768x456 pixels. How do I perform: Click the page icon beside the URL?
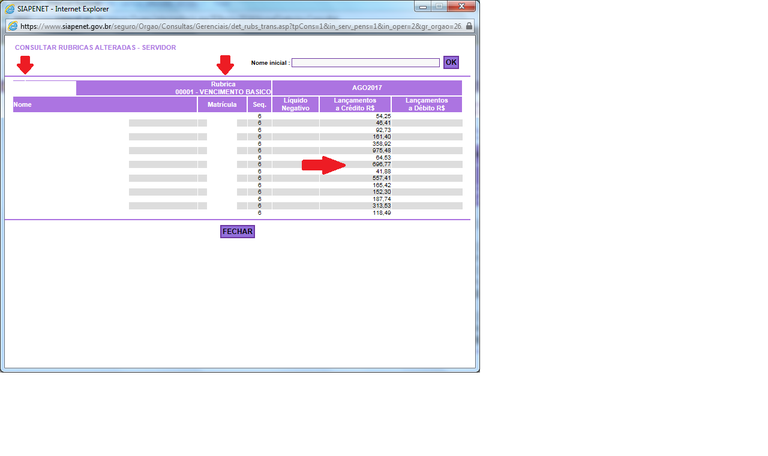click(11, 27)
